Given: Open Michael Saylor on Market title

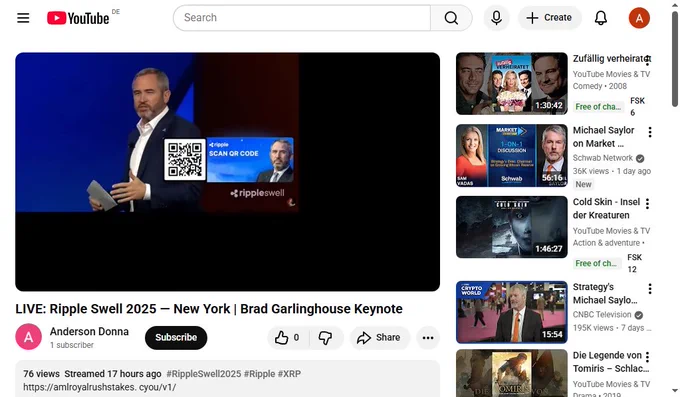Looking at the screenshot, I should [603, 137].
